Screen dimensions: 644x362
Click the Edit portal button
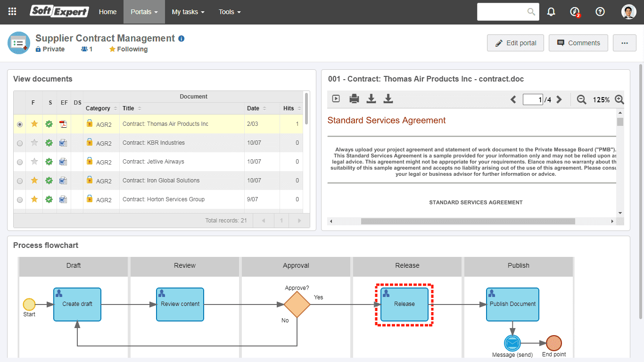point(515,43)
